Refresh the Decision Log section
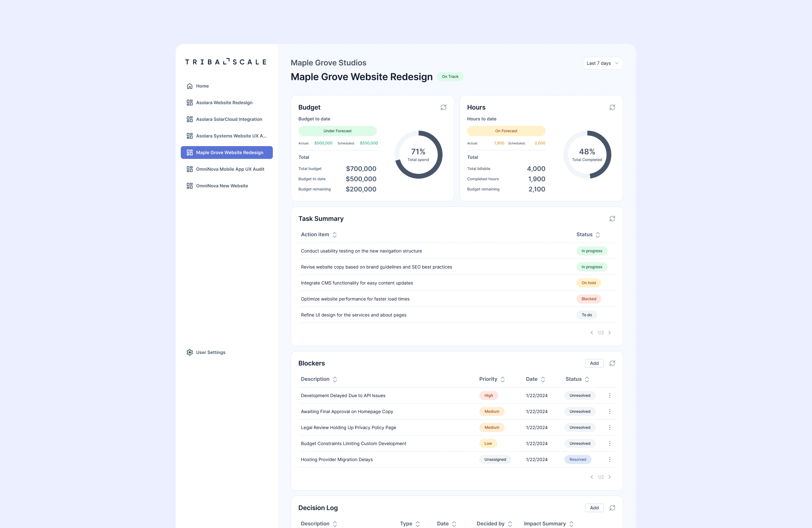This screenshot has height=528, width=812. click(x=612, y=508)
